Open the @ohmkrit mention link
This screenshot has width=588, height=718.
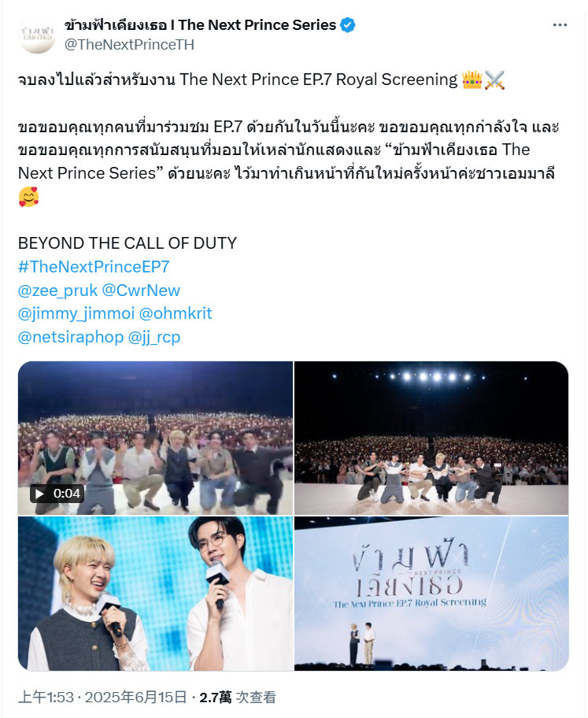pyautogui.click(x=176, y=313)
